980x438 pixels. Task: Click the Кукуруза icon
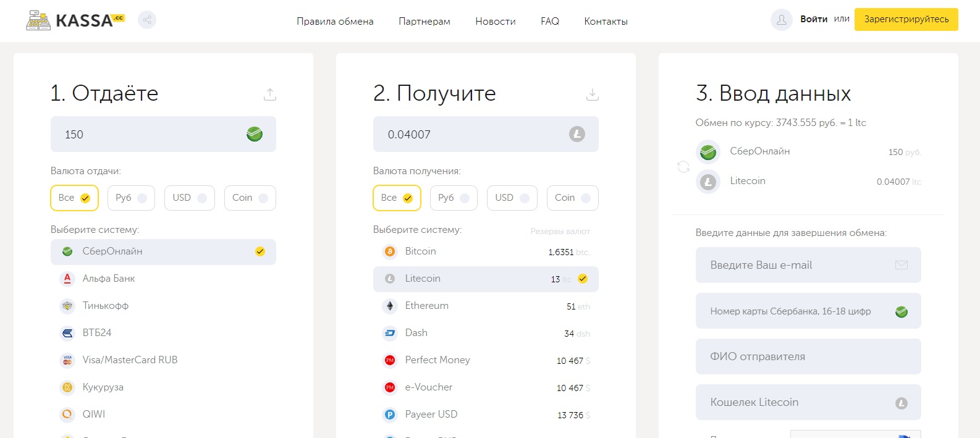pyautogui.click(x=67, y=387)
